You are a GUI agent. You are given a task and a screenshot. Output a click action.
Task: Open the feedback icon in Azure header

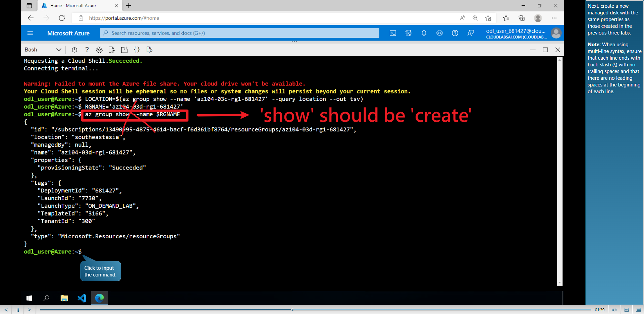pos(471,33)
